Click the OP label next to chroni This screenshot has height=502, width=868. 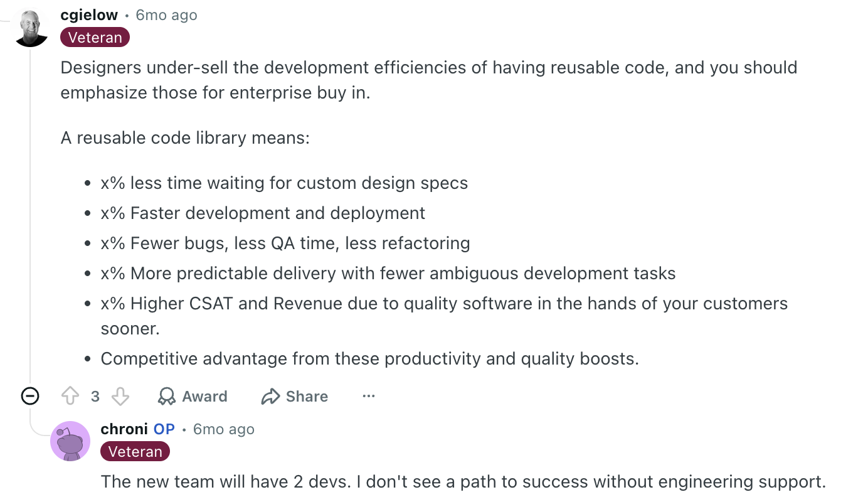[x=164, y=429]
